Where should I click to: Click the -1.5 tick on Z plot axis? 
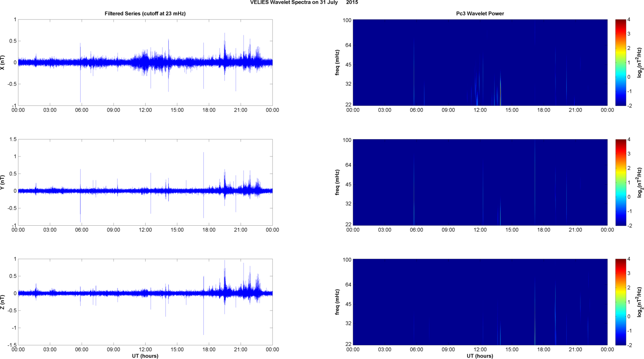(x=12, y=345)
